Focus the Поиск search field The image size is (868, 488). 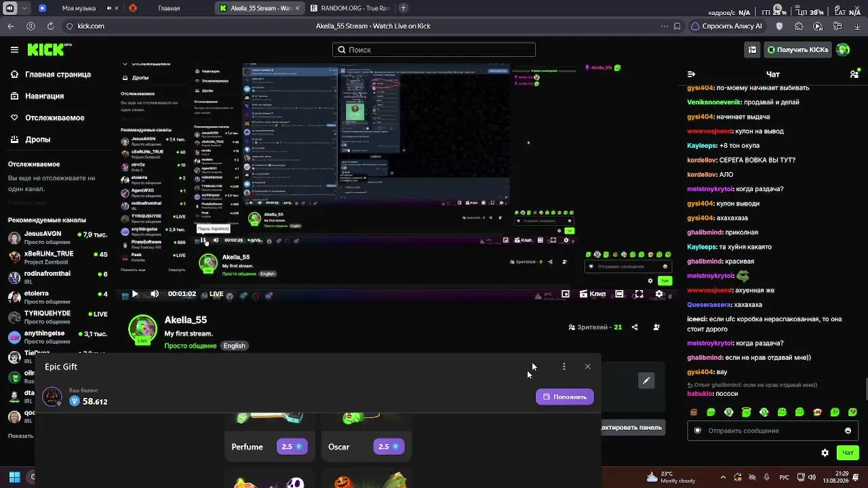[x=434, y=49]
